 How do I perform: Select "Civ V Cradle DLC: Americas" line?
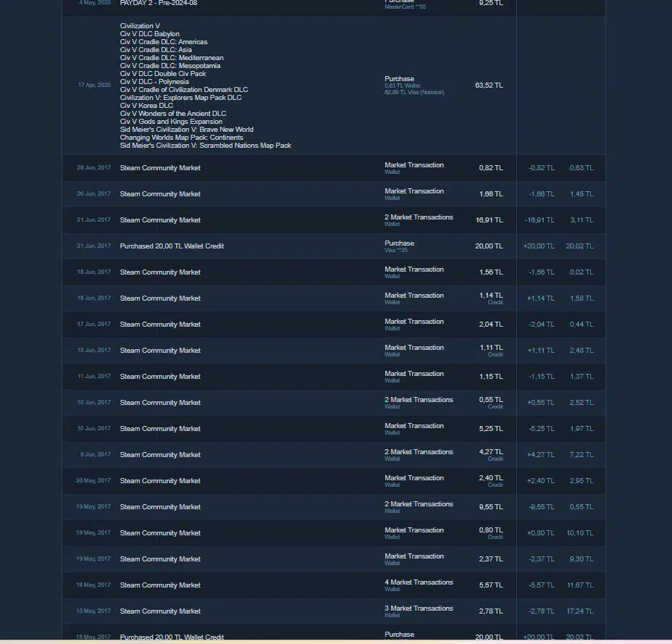[x=163, y=42]
